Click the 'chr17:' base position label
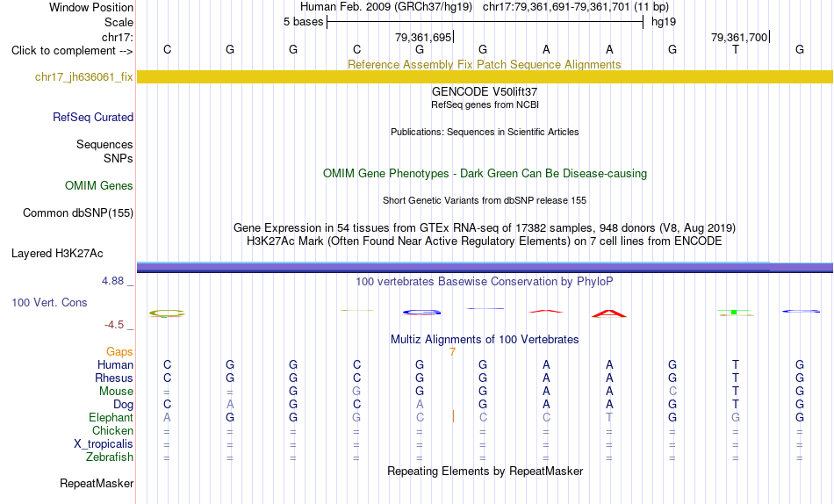 [117, 37]
